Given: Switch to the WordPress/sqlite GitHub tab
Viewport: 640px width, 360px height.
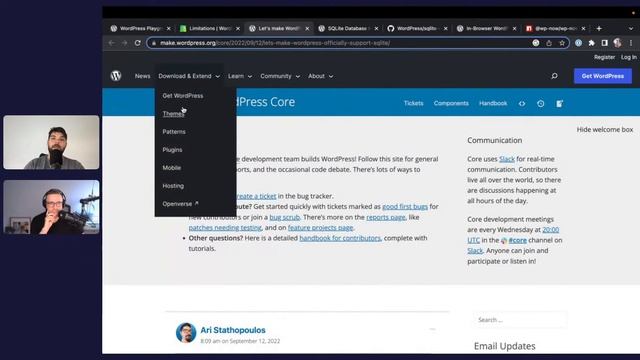Looking at the screenshot, I should pyautogui.click(x=417, y=29).
